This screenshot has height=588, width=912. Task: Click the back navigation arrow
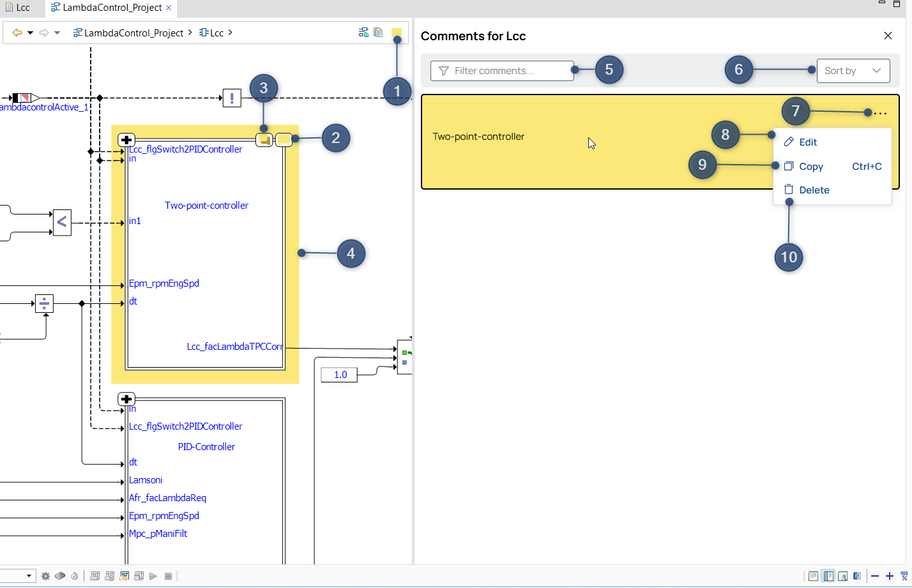pos(17,33)
